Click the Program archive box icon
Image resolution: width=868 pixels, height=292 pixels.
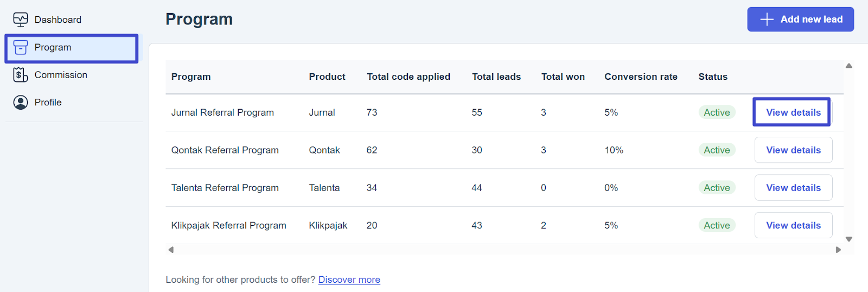click(21, 48)
